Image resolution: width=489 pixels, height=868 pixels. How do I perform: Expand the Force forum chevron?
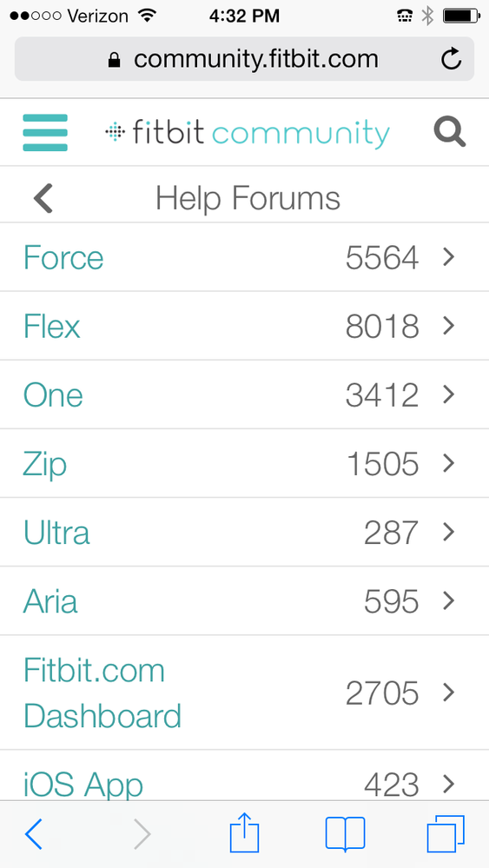(x=449, y=257)
